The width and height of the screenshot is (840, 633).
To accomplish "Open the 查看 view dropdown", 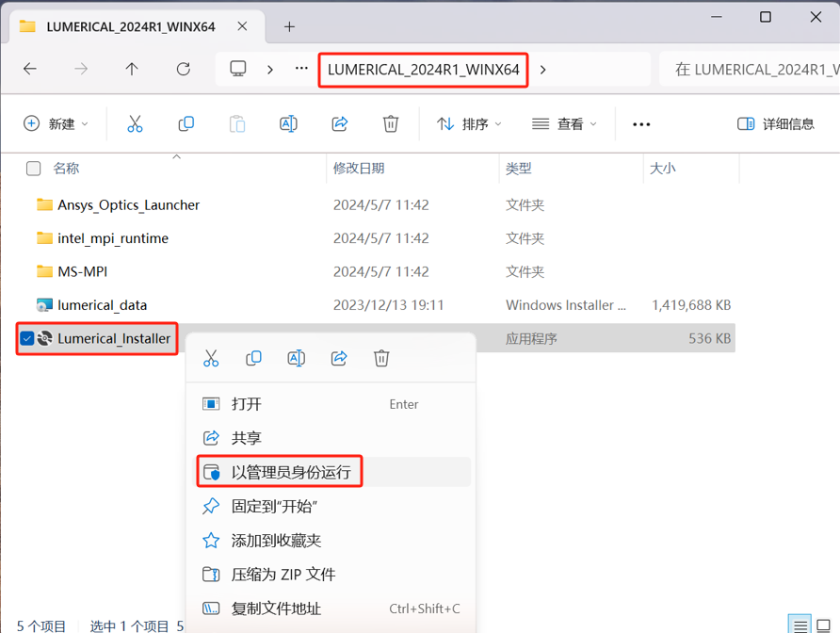I will pos(565,123).
